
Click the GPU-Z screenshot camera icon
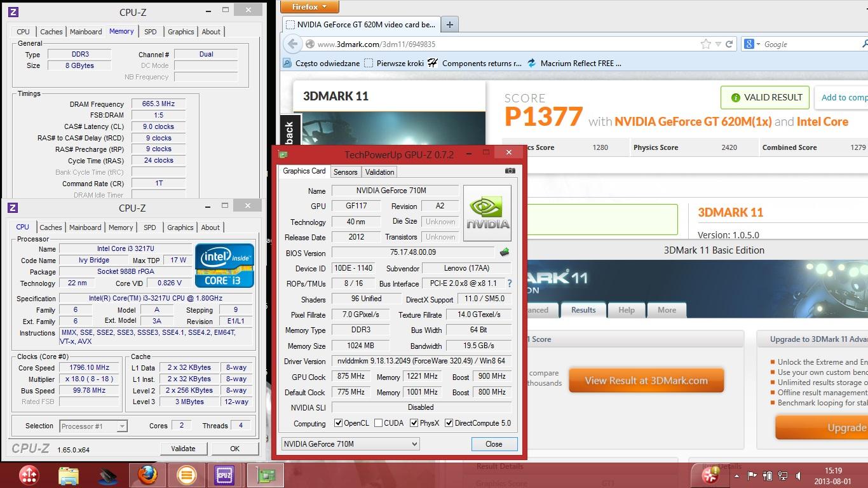click(510, 171)
